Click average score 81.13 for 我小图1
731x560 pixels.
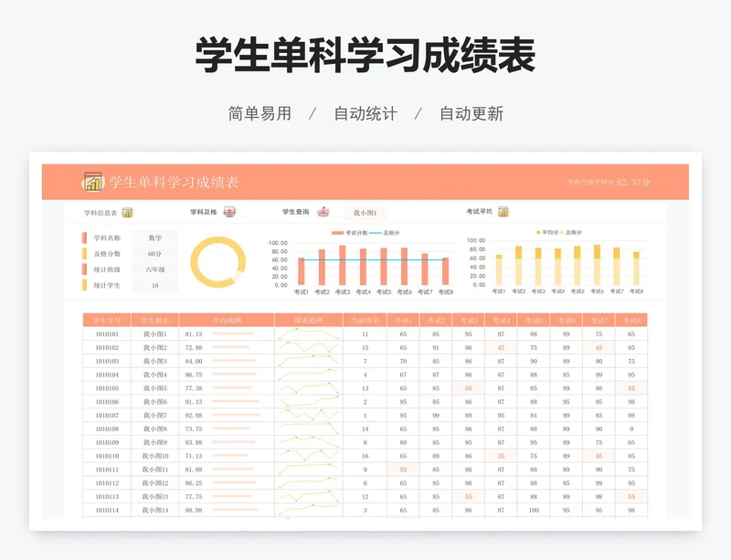point(194,333)
